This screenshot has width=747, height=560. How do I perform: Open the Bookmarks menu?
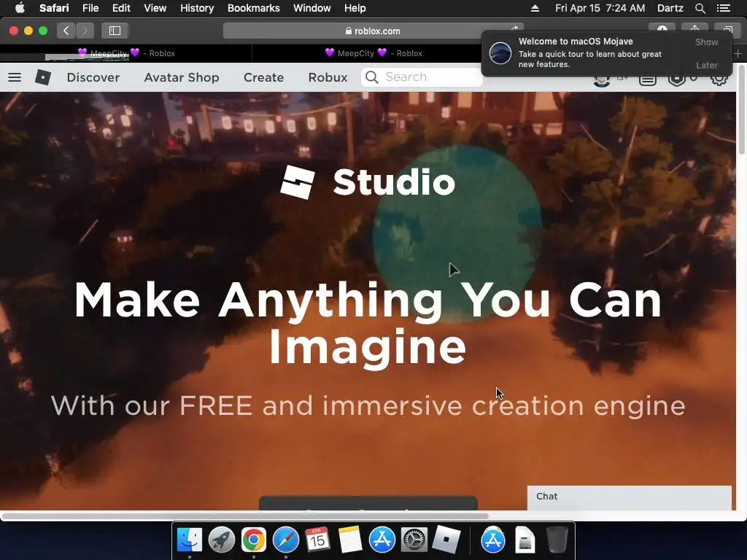253,8
